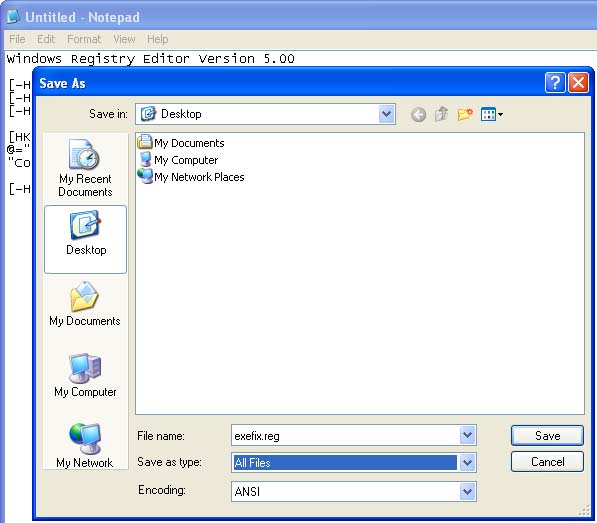The image size is (597, 523).
Task: Go up one folder level icon
Action: coord(441,114)
